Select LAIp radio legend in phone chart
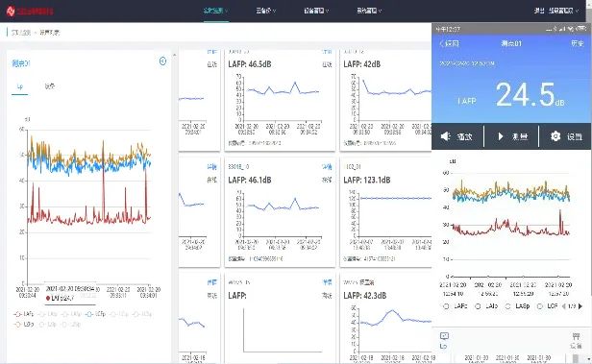Viewport: 592px width, 364px height. tap(486, 306)
